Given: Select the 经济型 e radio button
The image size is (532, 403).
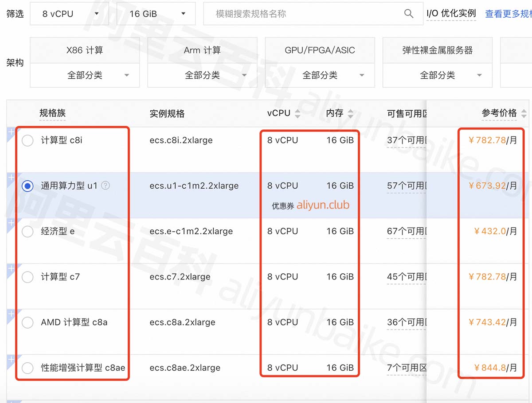Looking at the screenshot, I should [27, 232].
